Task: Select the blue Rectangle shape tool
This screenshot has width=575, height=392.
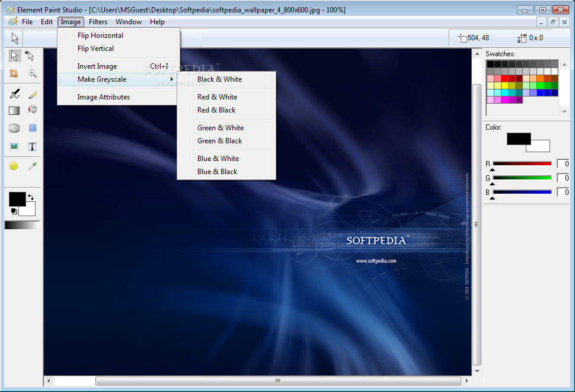Action: (x=33, y=128)
